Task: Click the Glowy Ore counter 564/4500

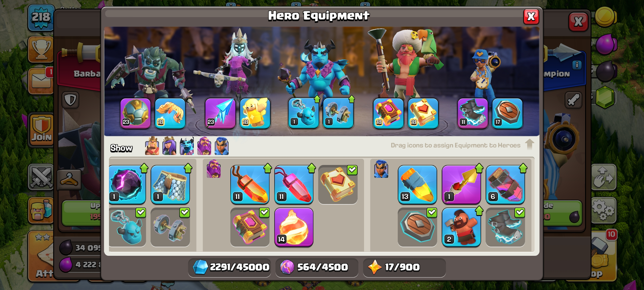Action: (x=317, y=267)
